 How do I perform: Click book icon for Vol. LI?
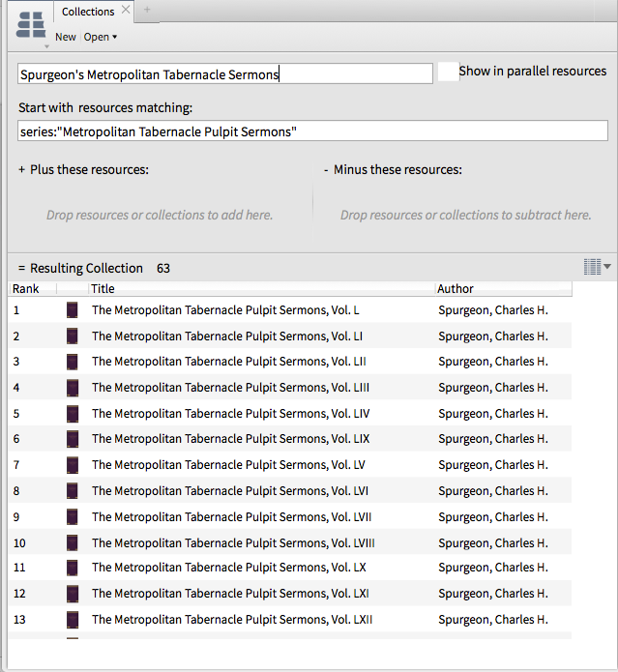pos(73,336)
